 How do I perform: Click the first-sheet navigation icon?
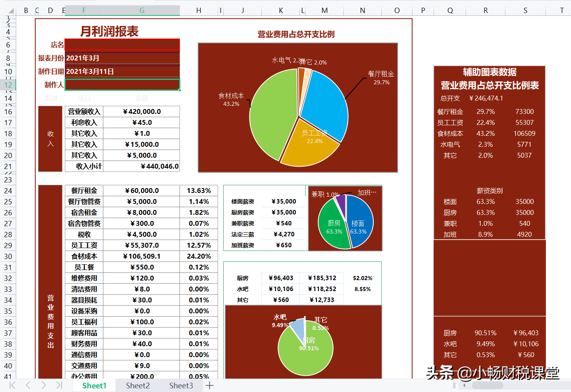tap(12, 386)
